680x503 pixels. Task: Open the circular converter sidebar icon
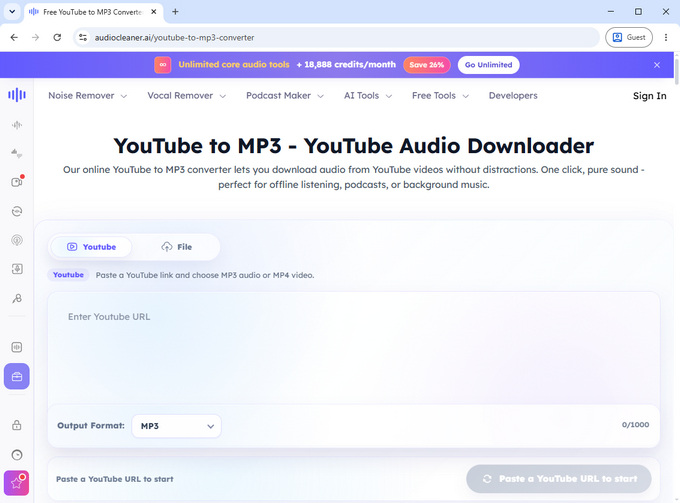17,211
